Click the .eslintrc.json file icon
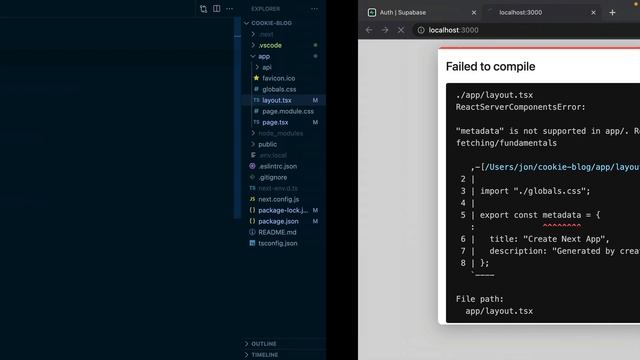This screenshot has height=360, width=640. [252, 166]
